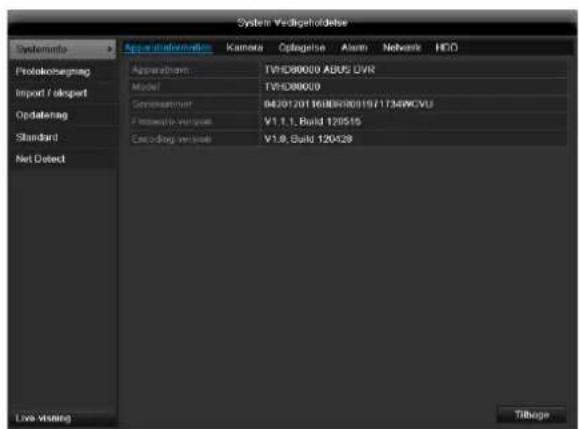Select encoding value V1.0, Build 120428
Image resolution: width=579 pixels, height=429 pixels.
308,139
